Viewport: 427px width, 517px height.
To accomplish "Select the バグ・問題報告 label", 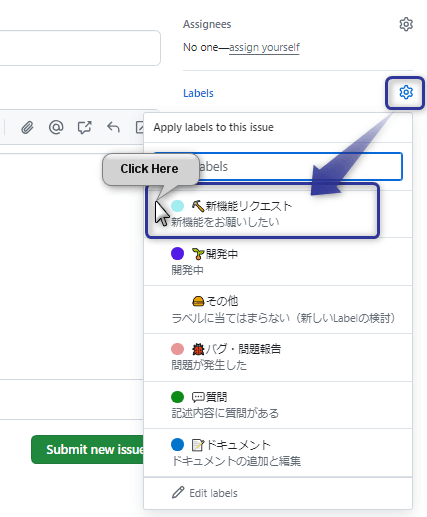I will tap(278, 357).
